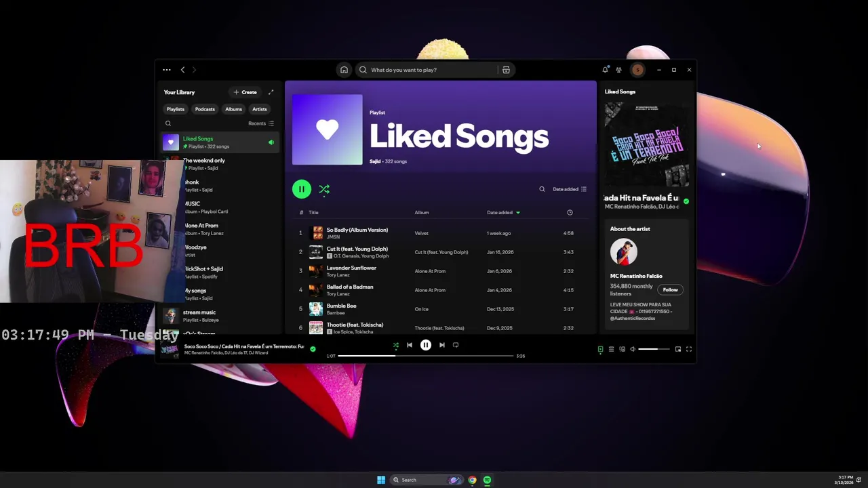Image resolution: width=868 pixels, height=488 pixels.
Task: Search within the Liked Songs playlist
Action: 542,189
